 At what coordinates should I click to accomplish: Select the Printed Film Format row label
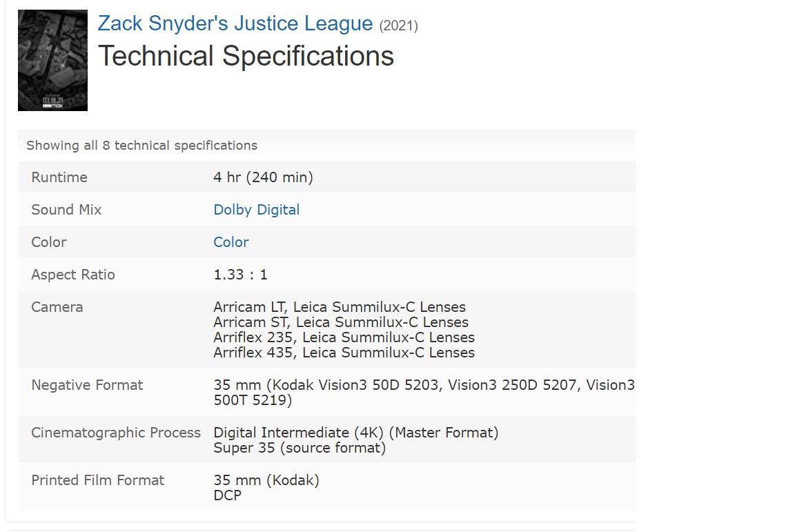click(x=98, y=480)
